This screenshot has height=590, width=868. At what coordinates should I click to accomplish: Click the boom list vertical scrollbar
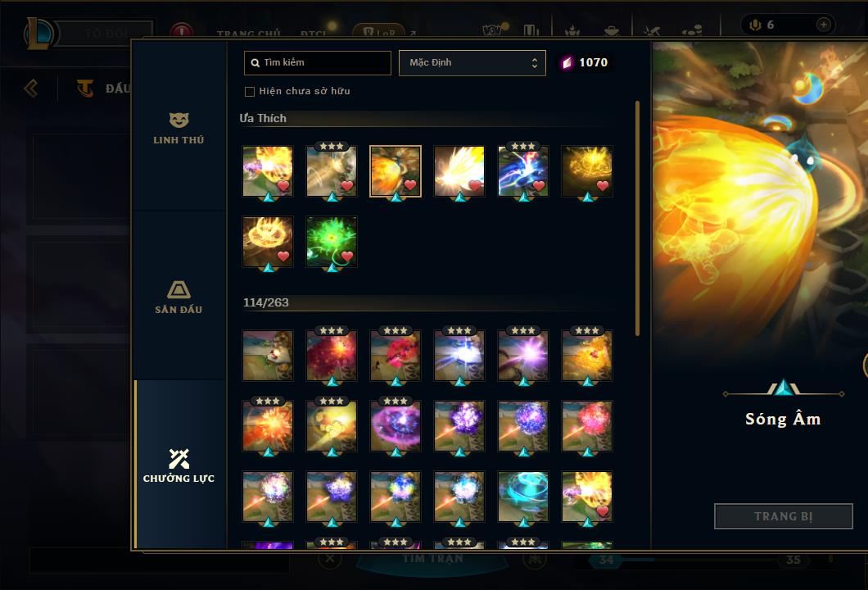point(637,218)
